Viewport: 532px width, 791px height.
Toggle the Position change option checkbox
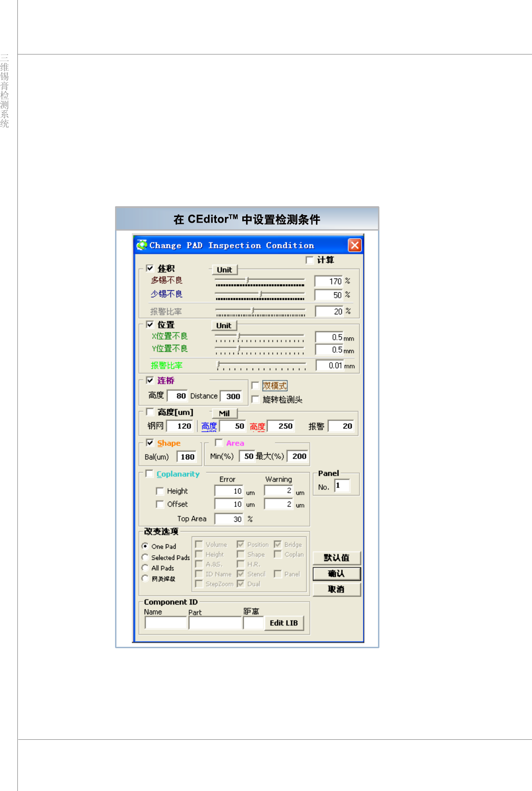[x=240, y=544]
